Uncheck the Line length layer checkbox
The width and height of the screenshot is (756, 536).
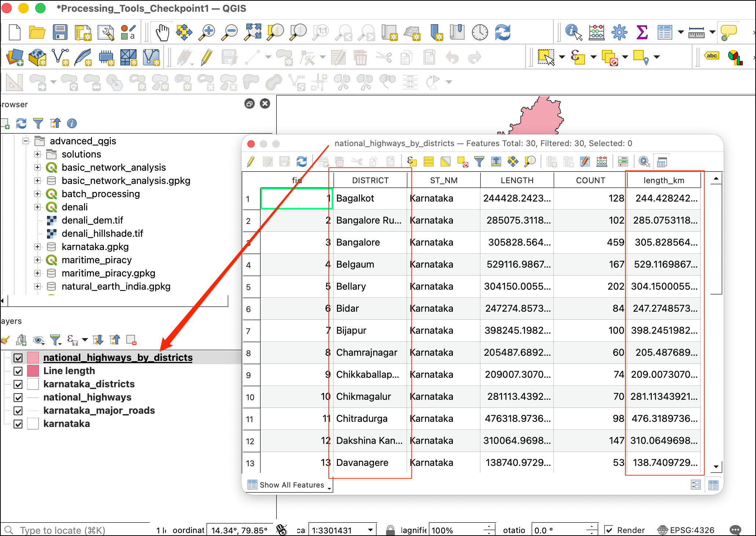tap(18, 371)
